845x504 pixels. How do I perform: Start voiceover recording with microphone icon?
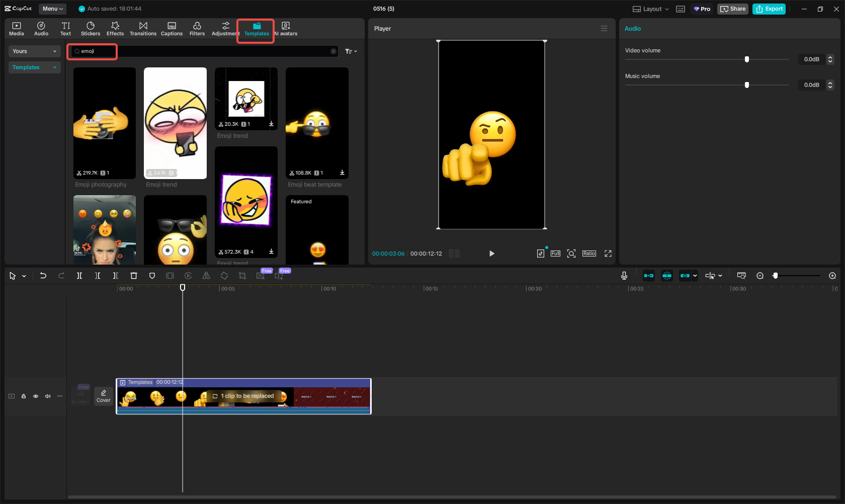click(624, 276)
